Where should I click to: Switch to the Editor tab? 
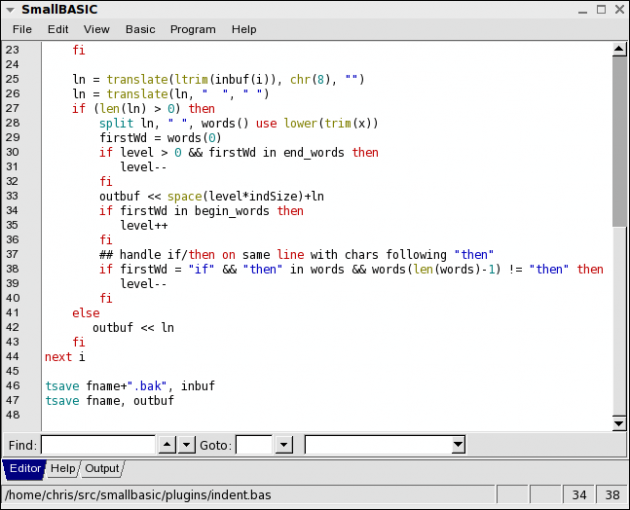click(x=25, y=469)
